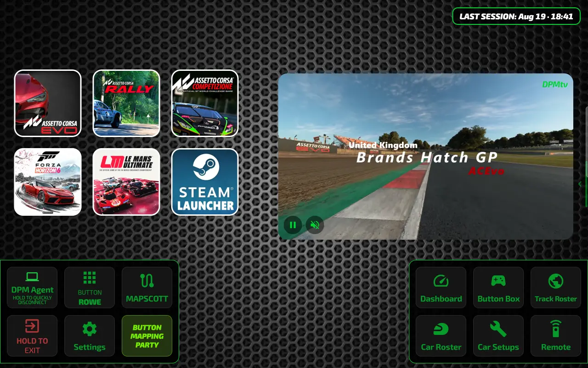Open Car Roster helmet button
Image resolution: width=588 pixels, height=368 pixels.
pos(441,336)
